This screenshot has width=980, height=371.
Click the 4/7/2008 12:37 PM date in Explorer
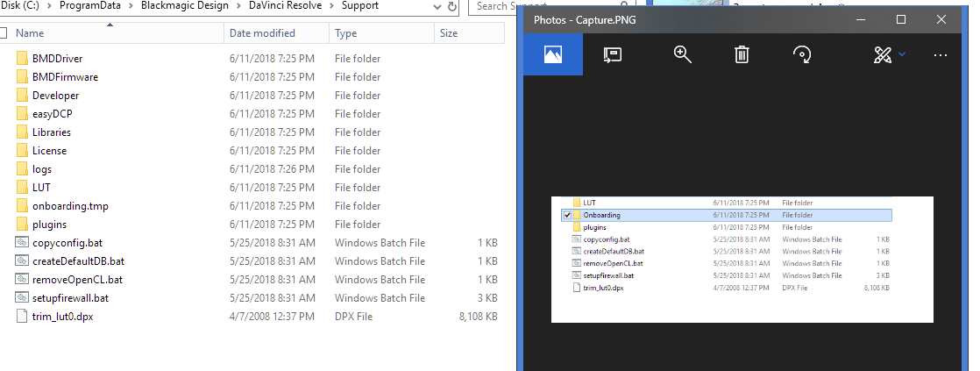tap(272, 317)
